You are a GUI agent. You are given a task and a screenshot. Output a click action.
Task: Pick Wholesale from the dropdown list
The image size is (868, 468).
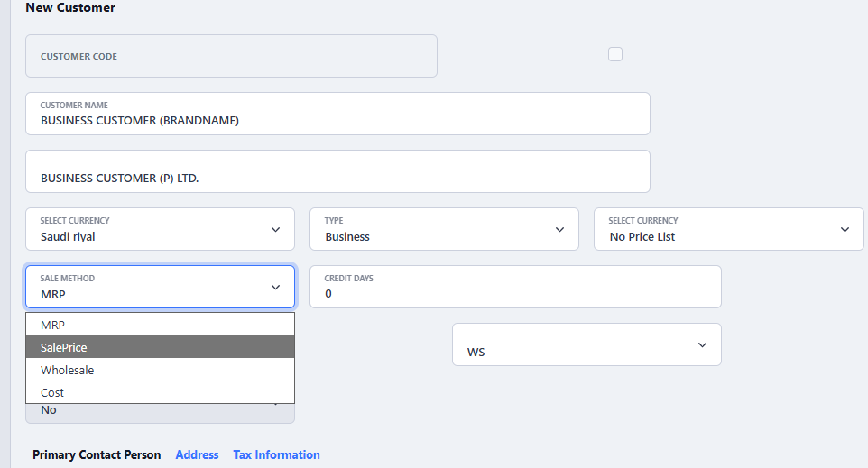pyautogui.click(x=160, y=370)
